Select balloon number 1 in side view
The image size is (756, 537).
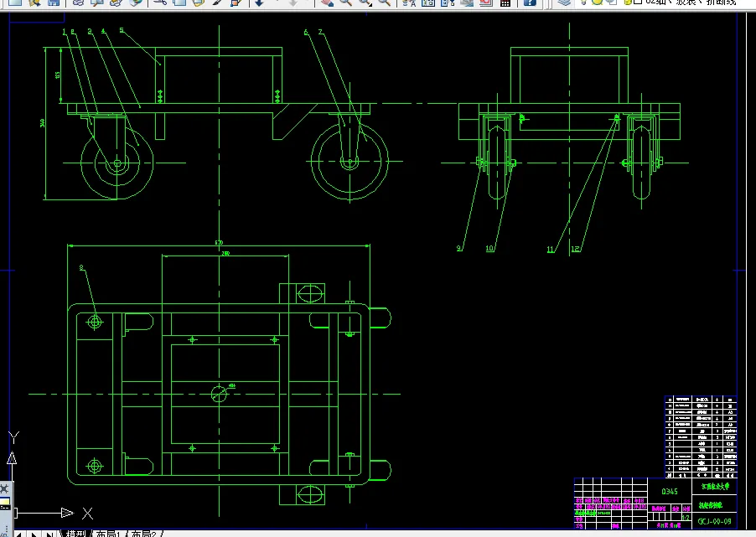tap(65, 32)
